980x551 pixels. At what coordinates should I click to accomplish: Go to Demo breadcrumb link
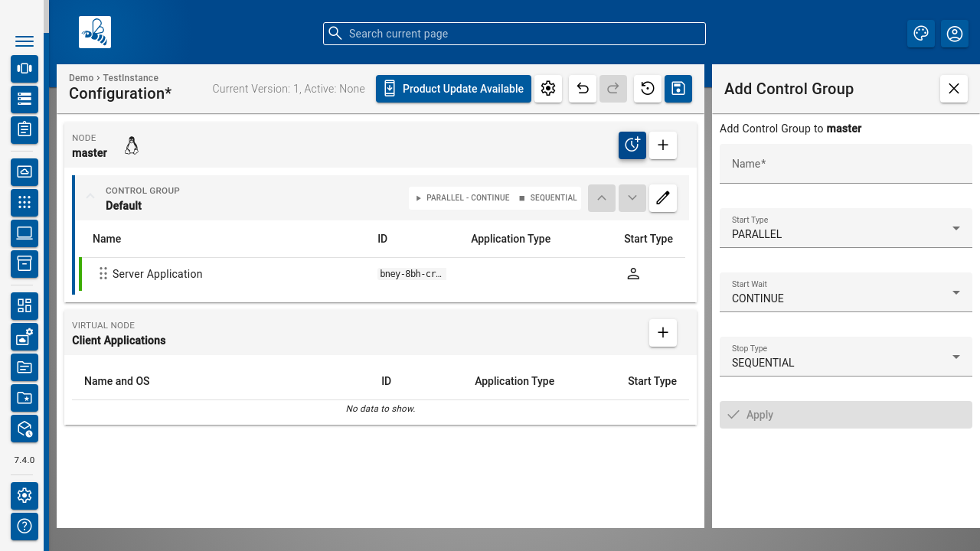coord(80,78)
